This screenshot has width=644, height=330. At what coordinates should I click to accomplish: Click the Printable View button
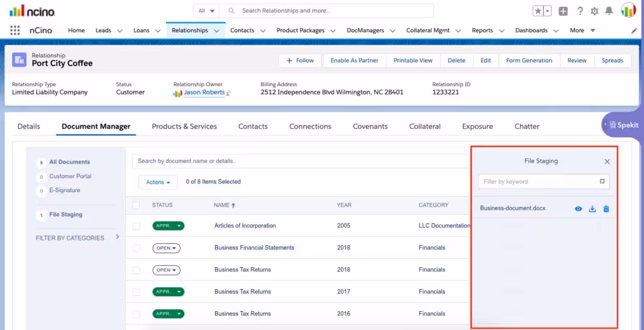(x=413, y=60)
